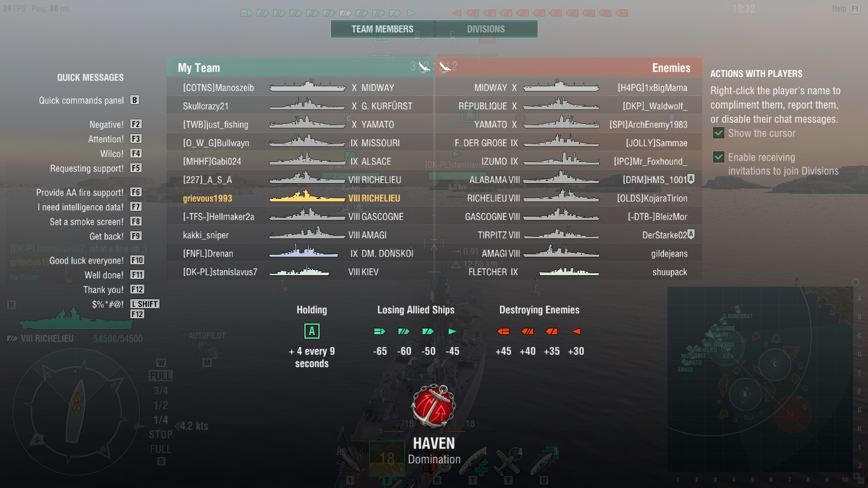Click the My Team plane kills icon
Screen dimensions: 868x488
coord(424,67)
